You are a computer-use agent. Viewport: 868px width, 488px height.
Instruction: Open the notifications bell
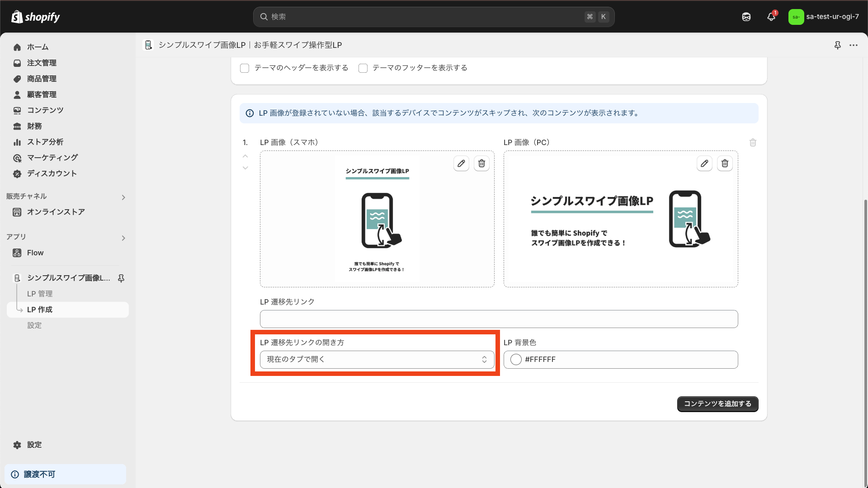click(x=771, y=17)
